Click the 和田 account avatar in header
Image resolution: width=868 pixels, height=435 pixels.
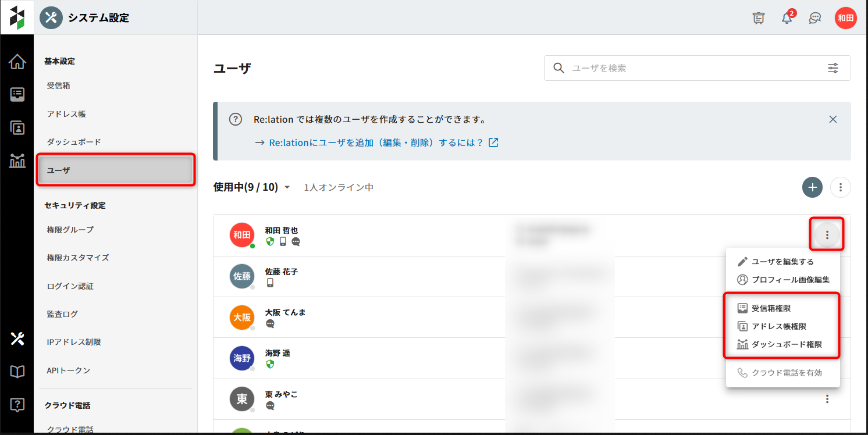[x=845, y=19]
